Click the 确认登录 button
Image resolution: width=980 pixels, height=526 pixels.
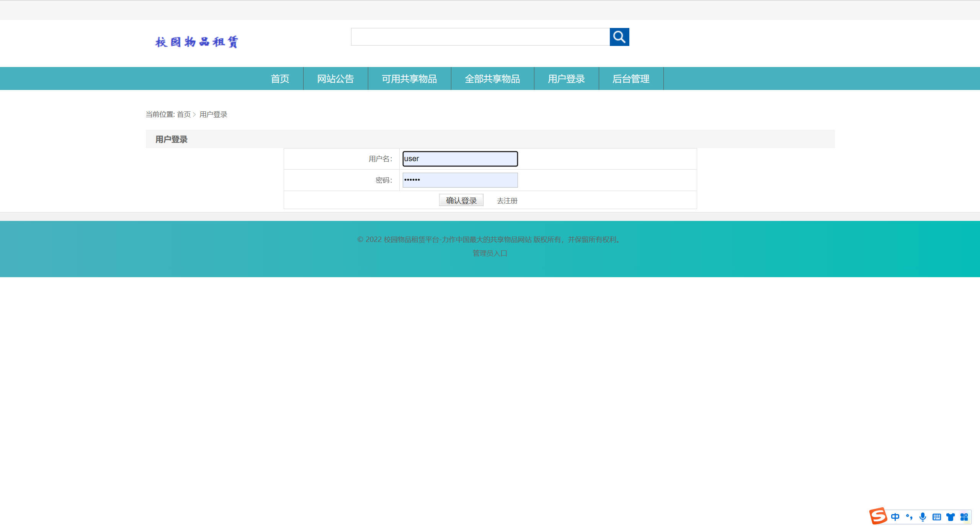pos(461,200)
